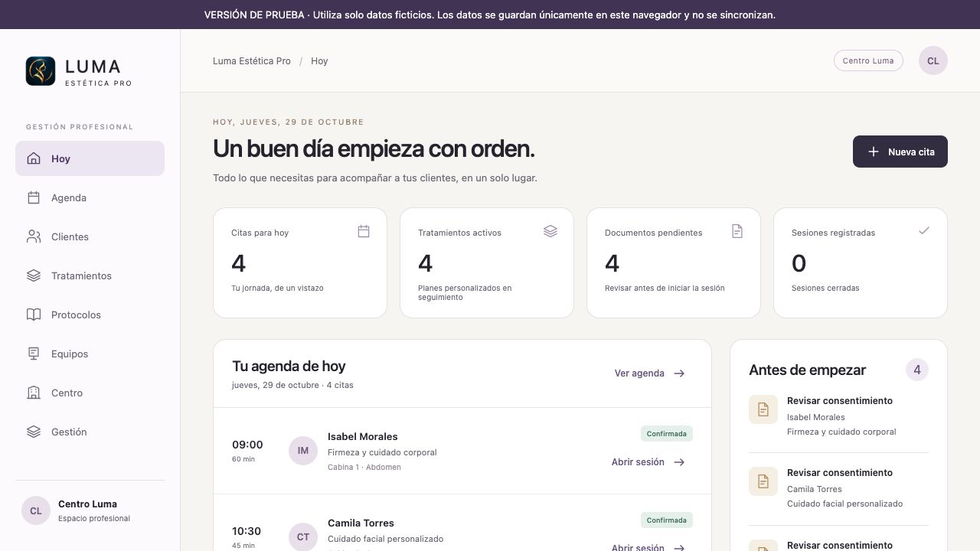Click the Agenda calendar icon in sidebar
Viewport: 980px width, 551px height.
pos(34,197)
